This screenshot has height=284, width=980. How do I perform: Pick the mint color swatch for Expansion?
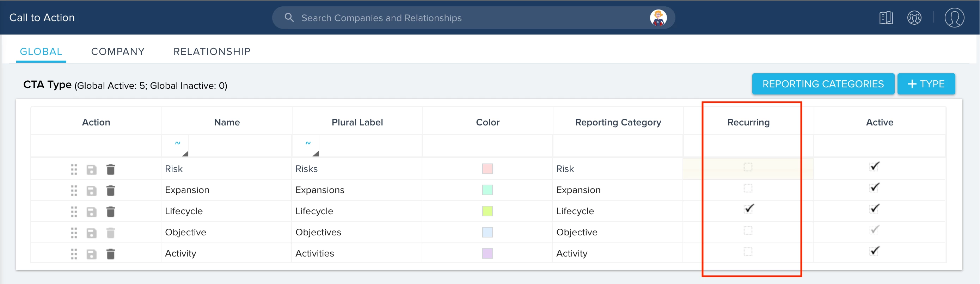(x=487, y=190)
